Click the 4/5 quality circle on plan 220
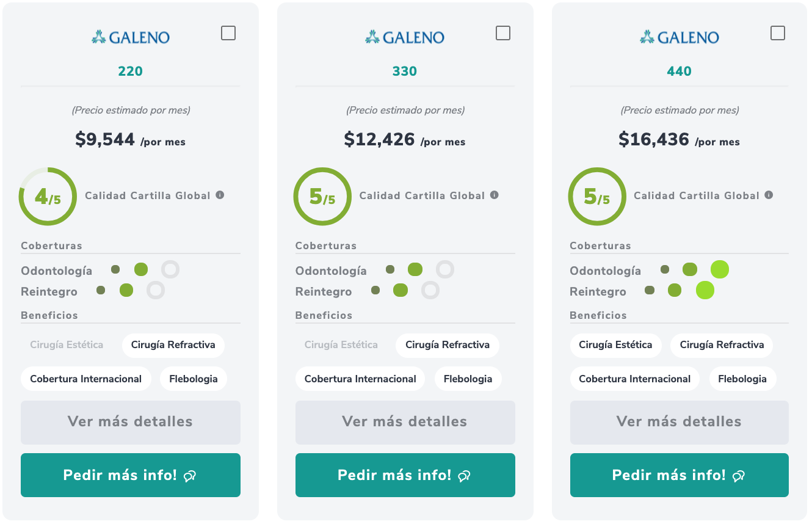Image resolution: width=812 pixels, height=524 pixels. [x=48, y=197]
